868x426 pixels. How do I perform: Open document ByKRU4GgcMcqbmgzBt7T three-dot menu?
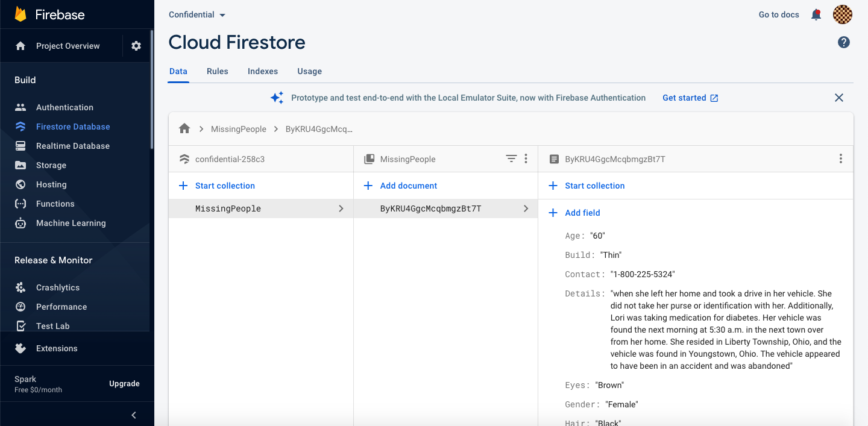[841, 159]
